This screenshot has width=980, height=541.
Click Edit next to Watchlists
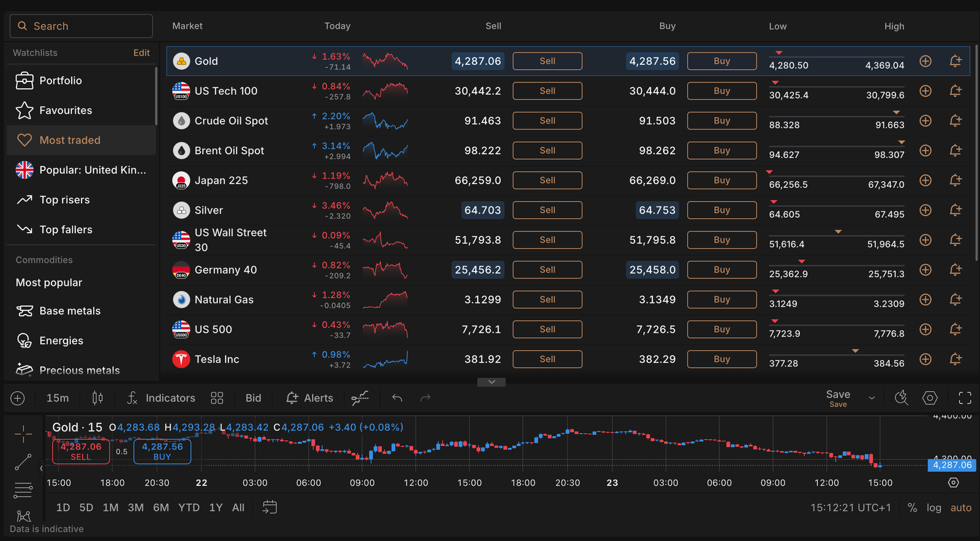(x=141, y=53)
